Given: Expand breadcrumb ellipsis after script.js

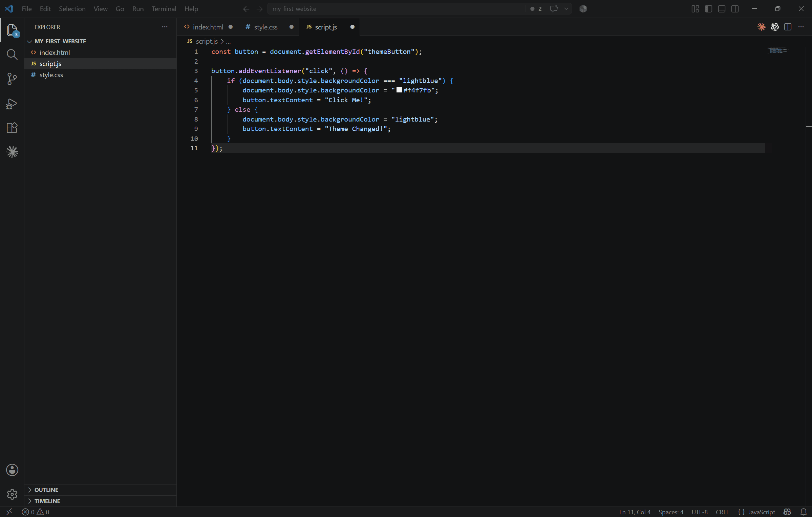Looking at the screenshot, I should point(228,41).
